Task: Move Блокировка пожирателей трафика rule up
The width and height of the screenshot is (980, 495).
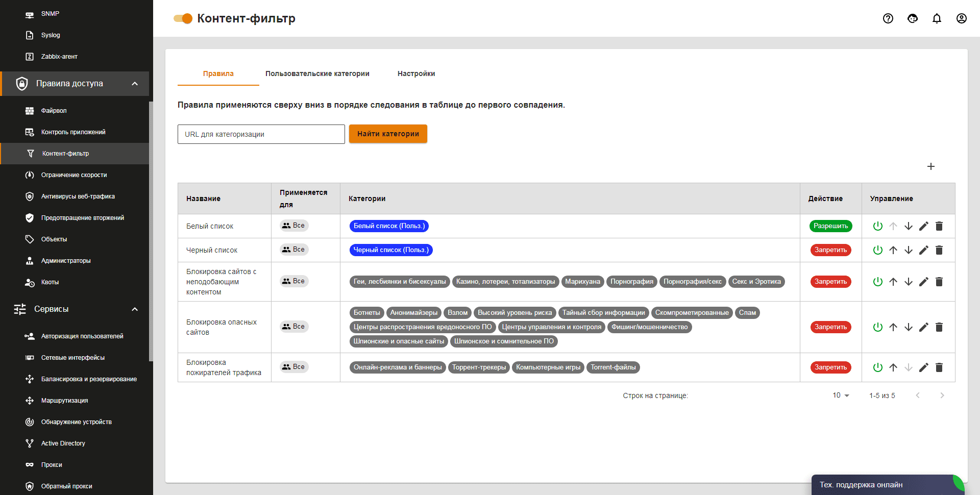Action: tap(893, 367)
